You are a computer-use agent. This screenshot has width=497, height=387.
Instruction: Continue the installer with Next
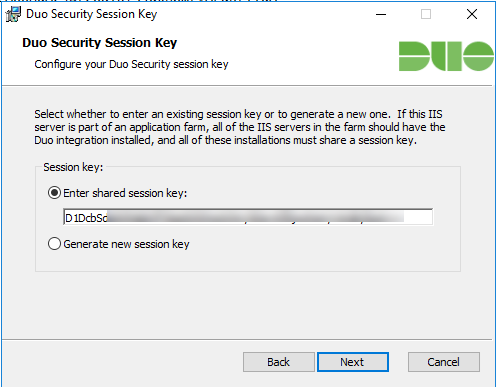pyautogui.click(x=353, y=362)
